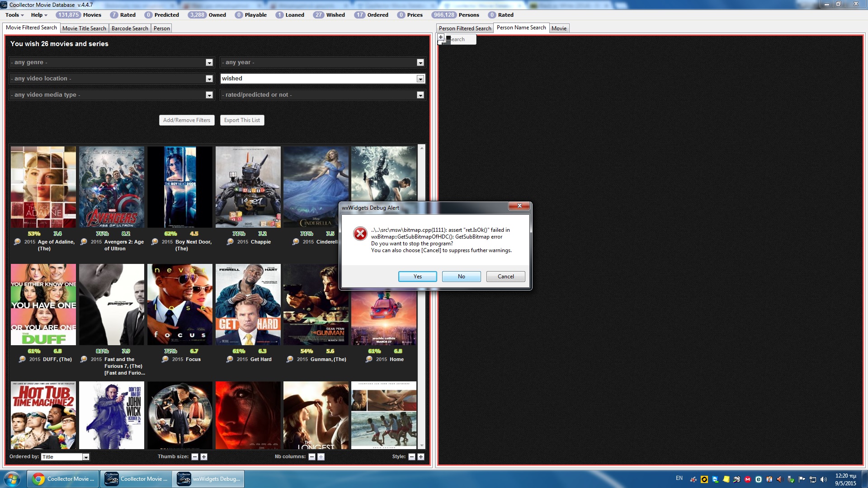The height and width of the screenshot is (488, 868).
Task: Click the 17 Ordered counter
Action: [x=372, y=15]
